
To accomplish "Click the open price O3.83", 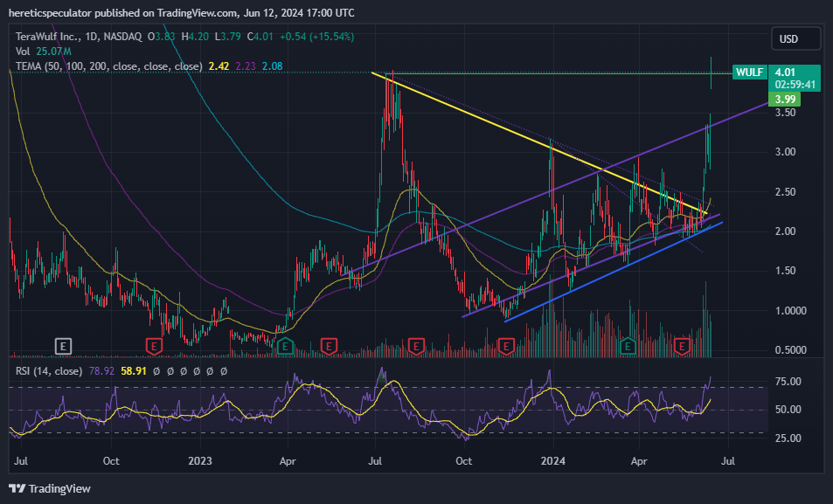I will click(162, 37).
